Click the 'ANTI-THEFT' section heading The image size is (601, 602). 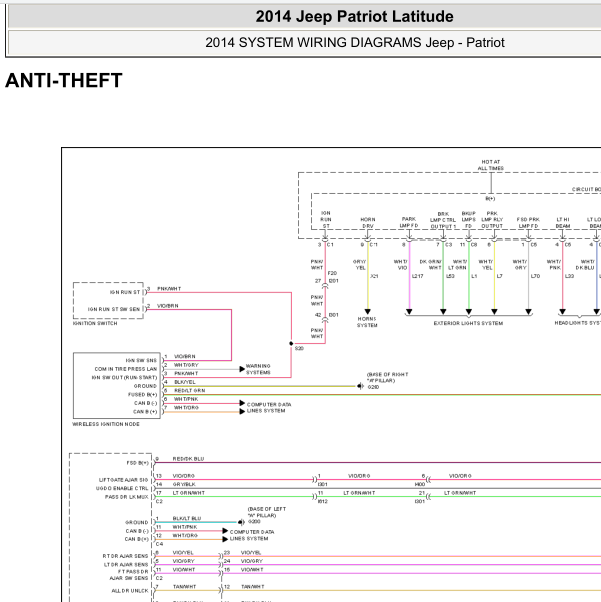coord(64,81)
